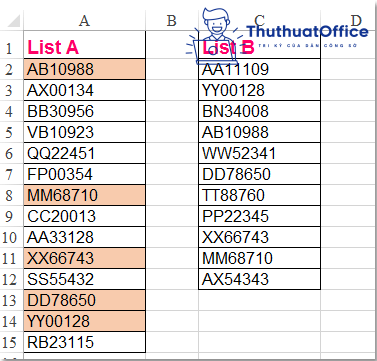This screenshot has height=361, width=377.
Task: Select highlighted cell MM68710 in List A
Action: tap(85, 195)
